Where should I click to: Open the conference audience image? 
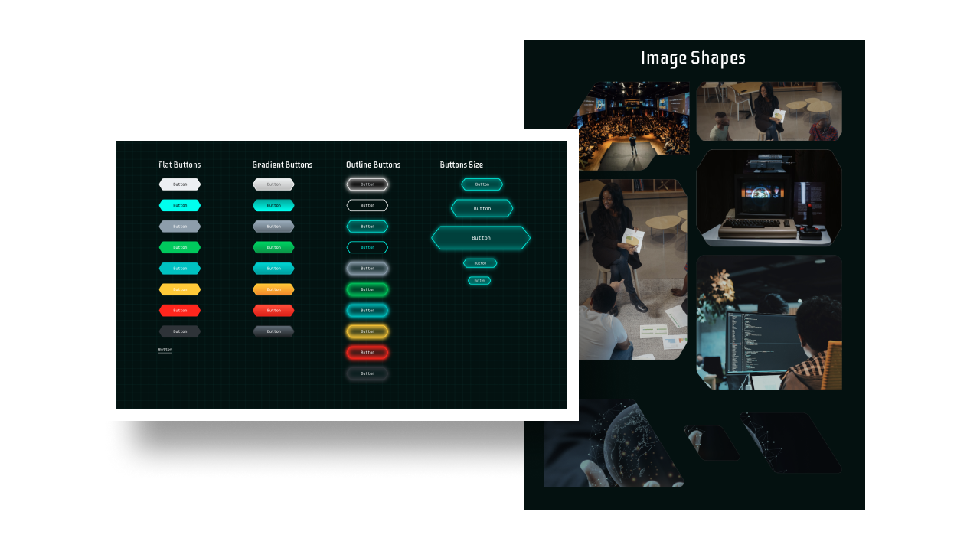pos(632,125)
